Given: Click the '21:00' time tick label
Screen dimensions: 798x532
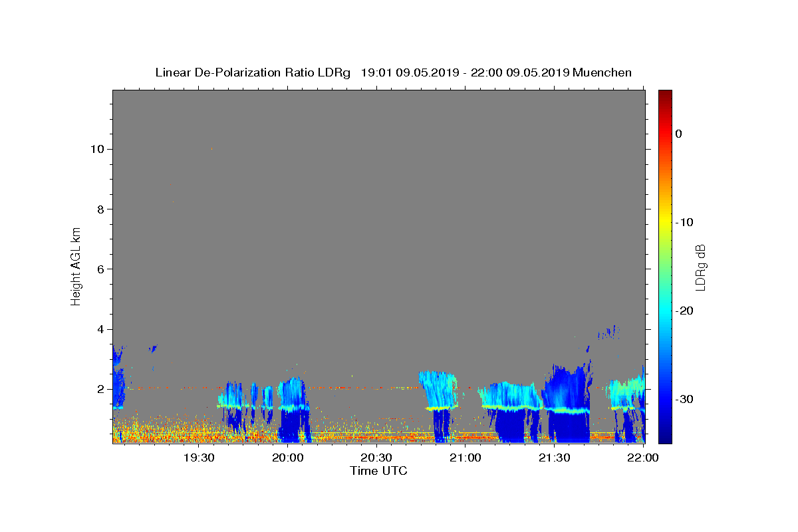Looking at the screenshot, I should coord(465,458).
